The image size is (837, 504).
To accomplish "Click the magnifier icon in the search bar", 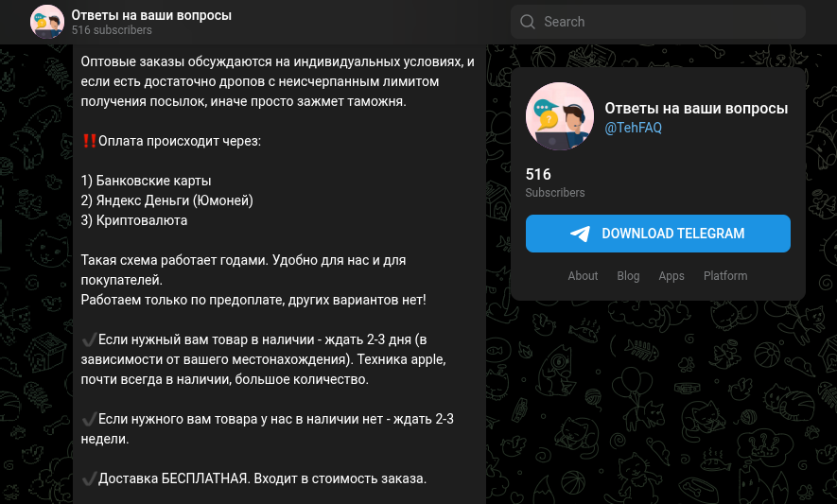I will click(528, 22).
